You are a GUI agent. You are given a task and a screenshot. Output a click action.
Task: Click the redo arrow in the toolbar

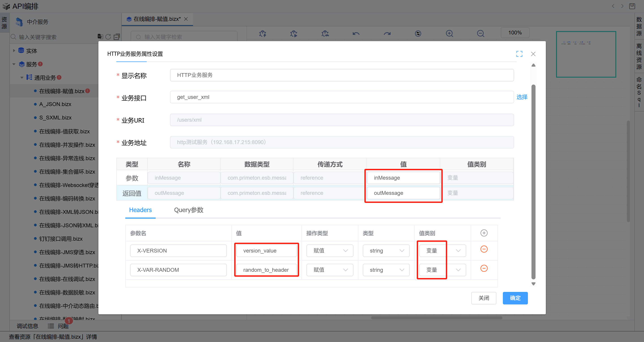387,33
